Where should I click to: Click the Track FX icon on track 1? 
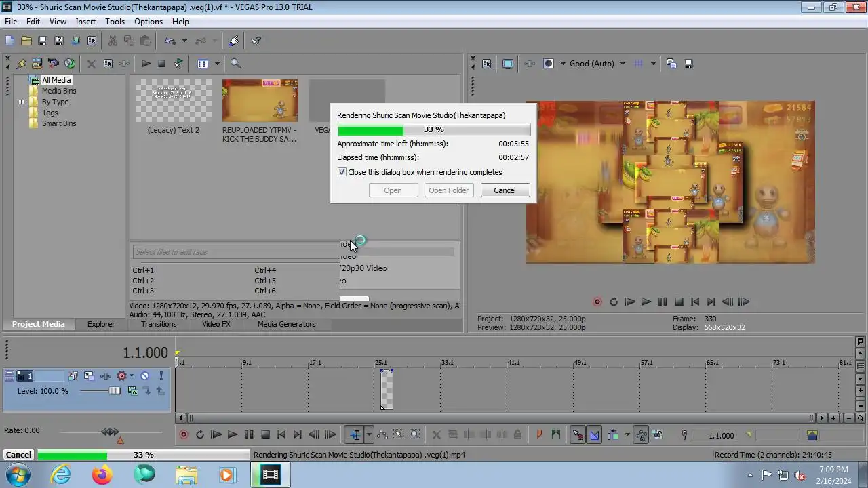[106, 375]
